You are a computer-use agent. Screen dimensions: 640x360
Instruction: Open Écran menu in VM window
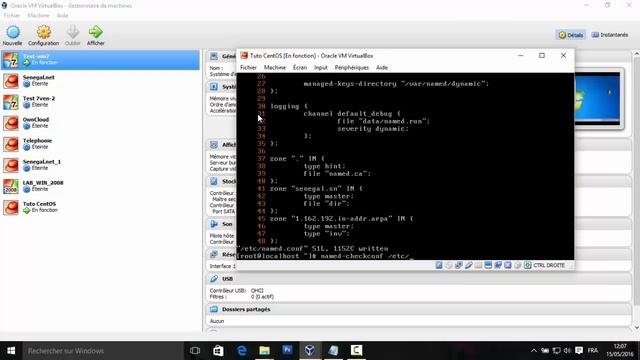pos(300,68)
